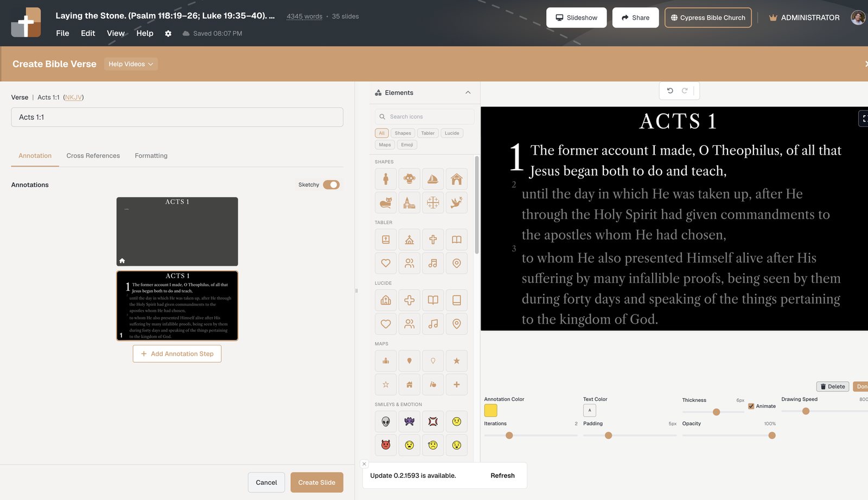Insert the Lucide church icon

(x=386, y=300)
